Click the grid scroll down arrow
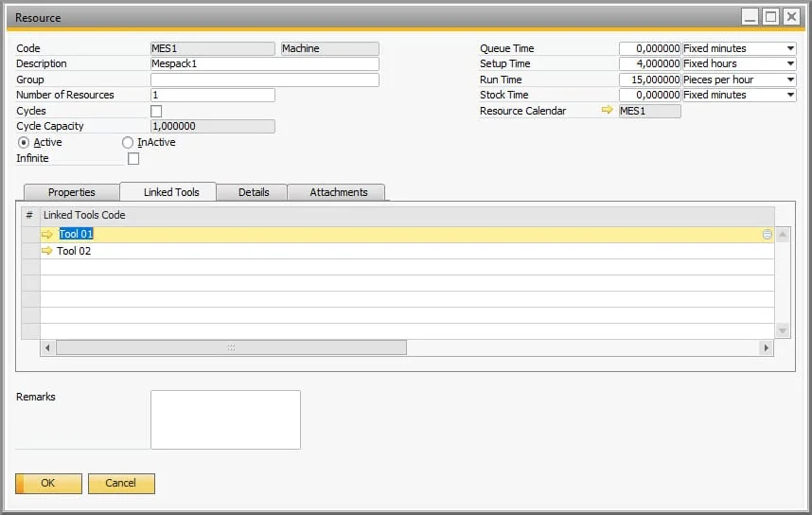The height and width of the screenshot is (515, 812). click(783, 330)
